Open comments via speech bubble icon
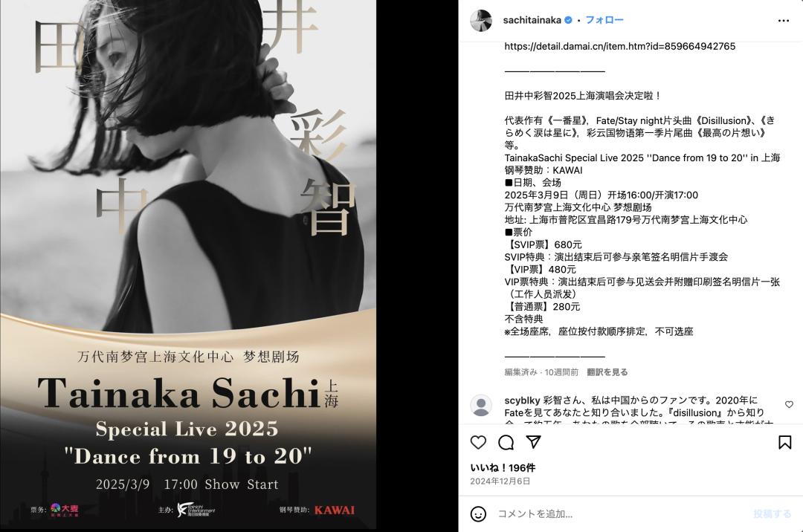This screenshot has height=532, width=803. tap(506, 443)
